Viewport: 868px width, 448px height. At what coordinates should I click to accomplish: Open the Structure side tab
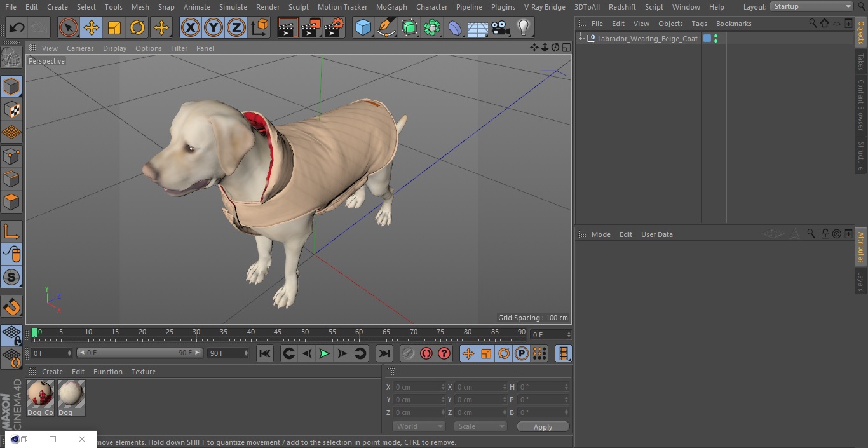coord(861,156)
